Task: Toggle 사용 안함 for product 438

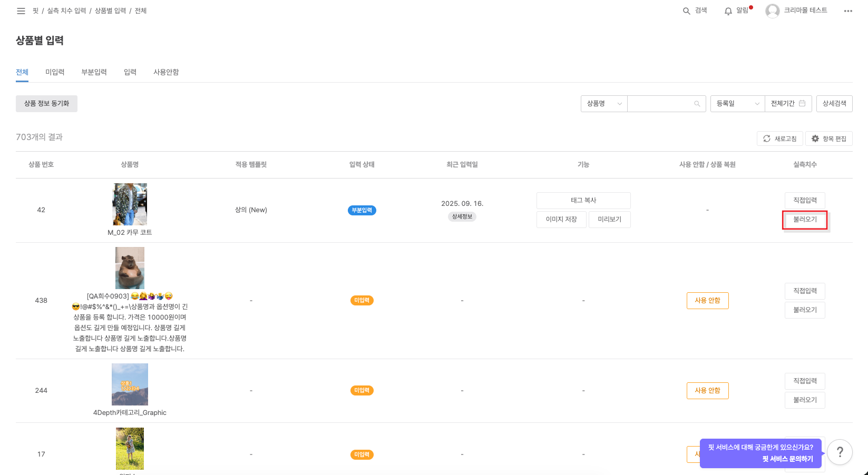Action: coord(707,300)
